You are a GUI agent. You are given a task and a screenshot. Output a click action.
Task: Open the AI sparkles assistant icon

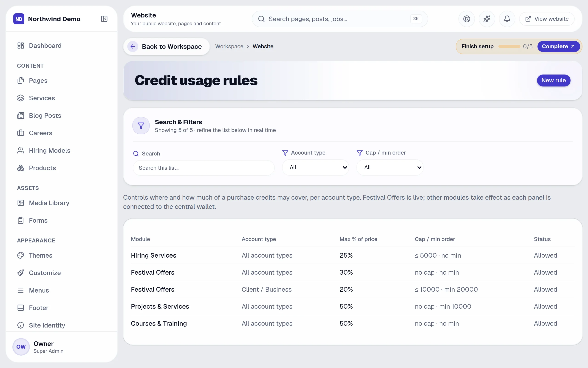pyautogui.click(x=487, y=19)
